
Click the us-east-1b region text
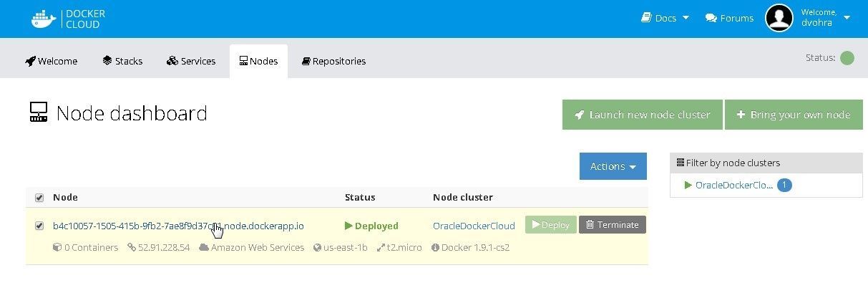[x=346, y=247]
